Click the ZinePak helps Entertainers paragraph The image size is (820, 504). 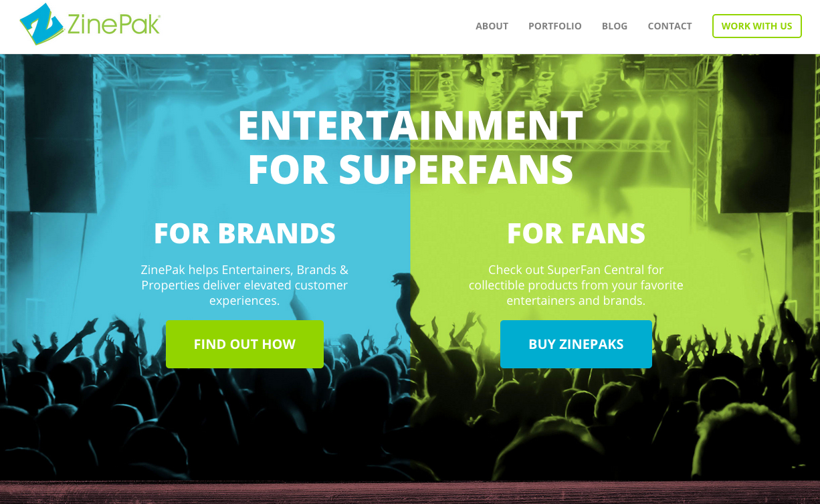(x=245, y=285)
